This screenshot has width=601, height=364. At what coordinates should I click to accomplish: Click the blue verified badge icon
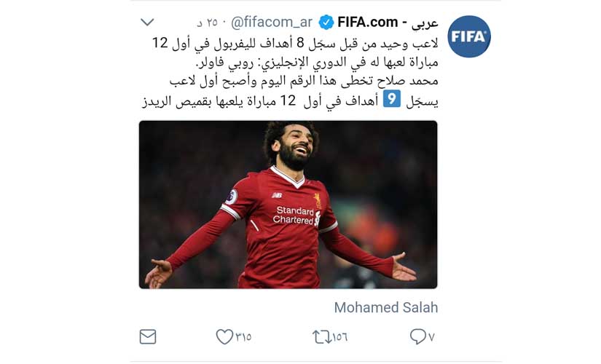coord(326,23)
